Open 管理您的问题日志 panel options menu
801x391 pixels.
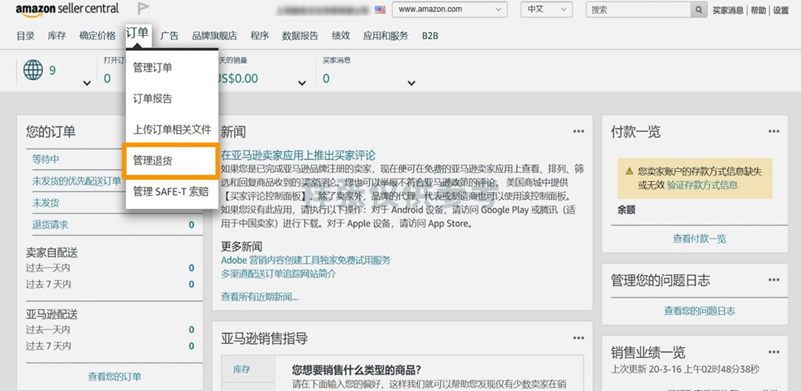tap(774, 280)
